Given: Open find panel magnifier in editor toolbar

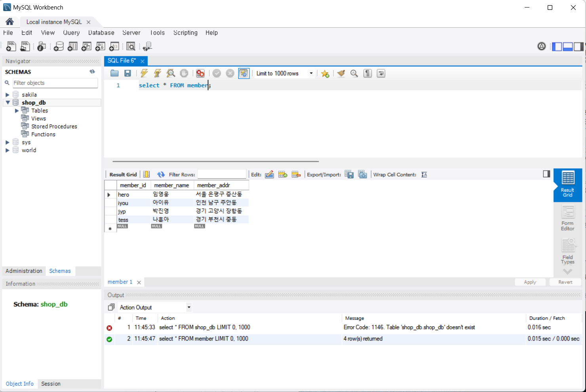Looking at the screenshot, I should click(354, 73).
